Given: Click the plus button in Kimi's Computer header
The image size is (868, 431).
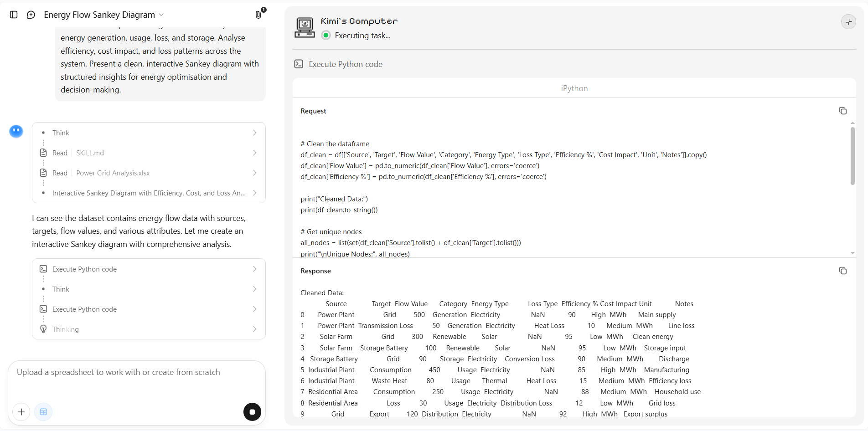Looking at the screenshot, I should point(848,21).
